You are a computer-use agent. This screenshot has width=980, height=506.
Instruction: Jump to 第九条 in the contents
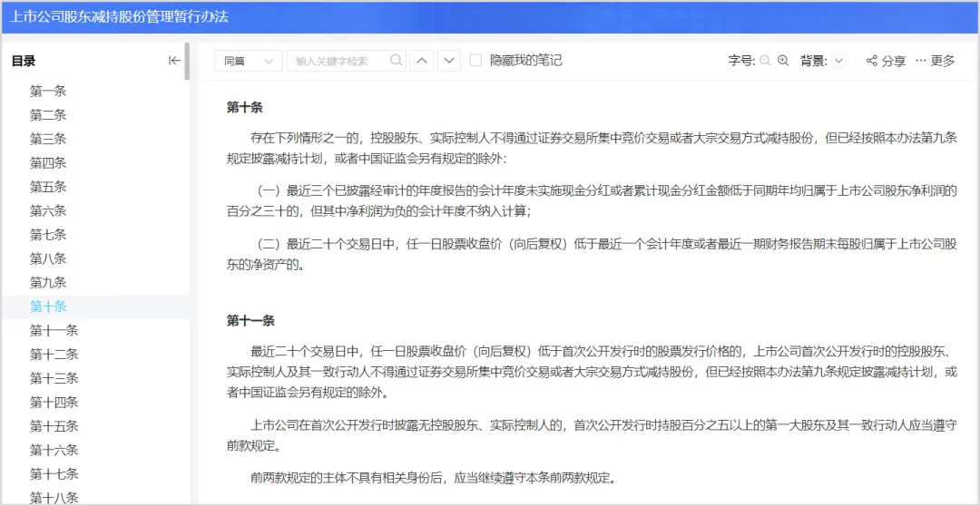48,282
